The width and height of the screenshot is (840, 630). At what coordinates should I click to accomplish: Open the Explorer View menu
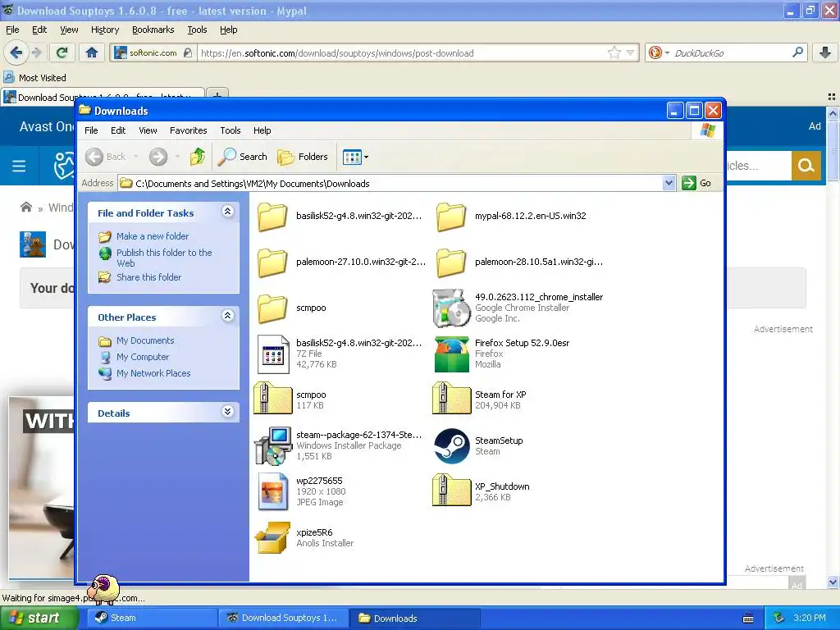pos(148,130)
